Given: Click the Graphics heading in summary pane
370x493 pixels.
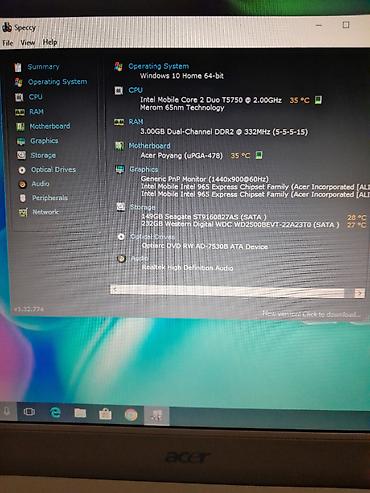Looking at the screenshot, I should tap(144, 169).
